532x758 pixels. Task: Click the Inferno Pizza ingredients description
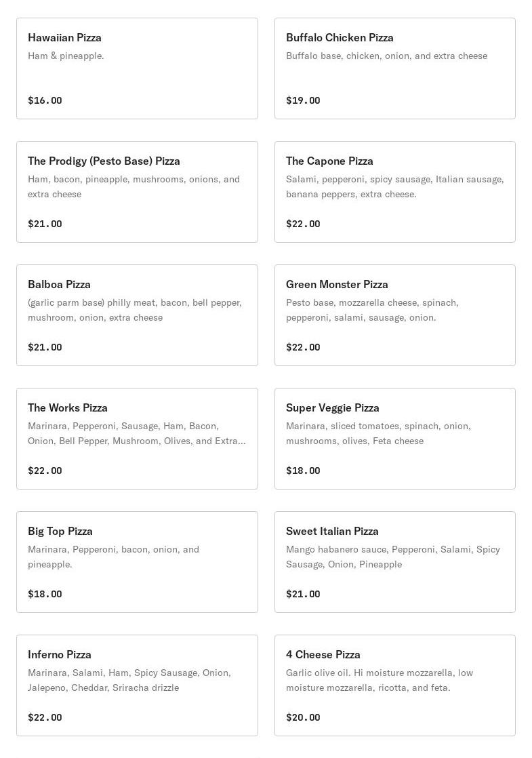tap(129, 680)
